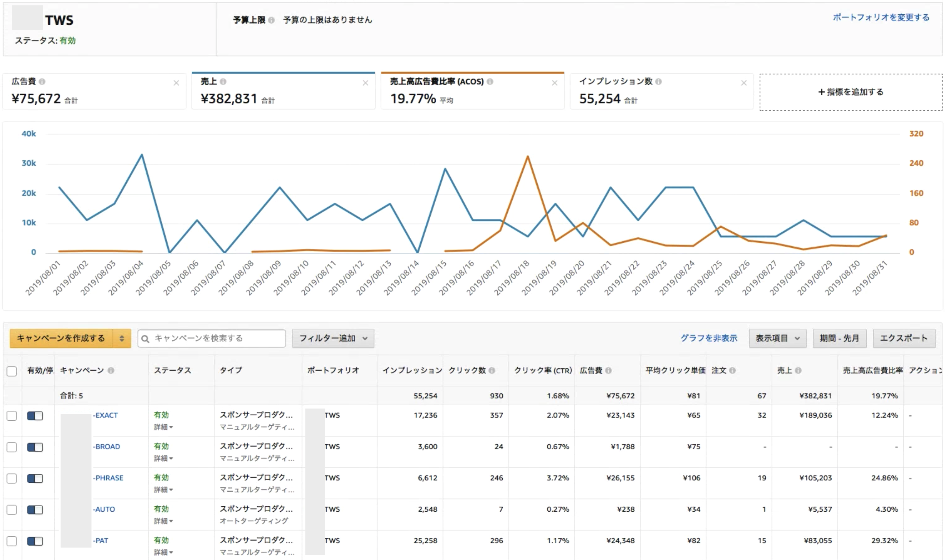Toggle the AUTO campaign on/off switch
This screenshot has width=948, height=560.
coord(35,510)
